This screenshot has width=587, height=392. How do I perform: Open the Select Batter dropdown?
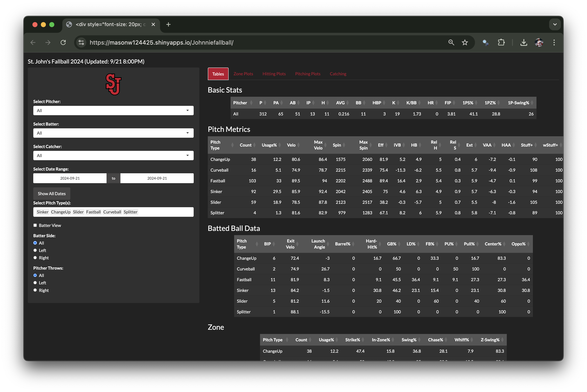point(113,133)
